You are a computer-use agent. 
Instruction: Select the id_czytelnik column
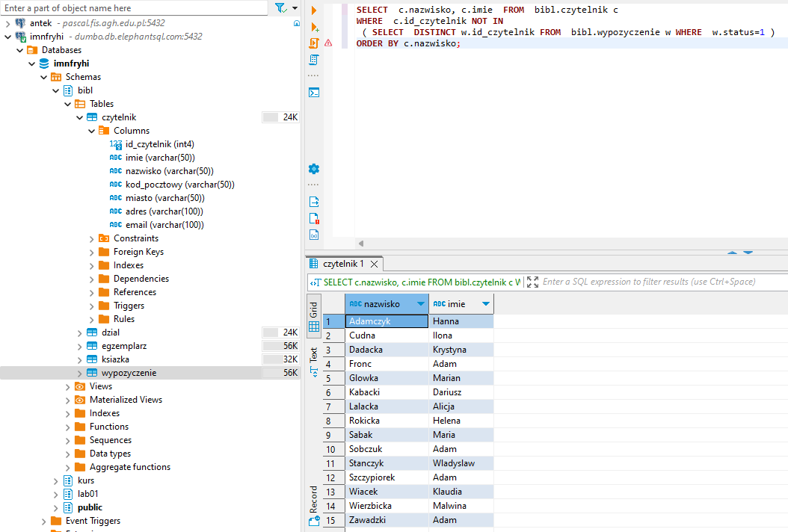pyautogui.click(x=160, y=144)
